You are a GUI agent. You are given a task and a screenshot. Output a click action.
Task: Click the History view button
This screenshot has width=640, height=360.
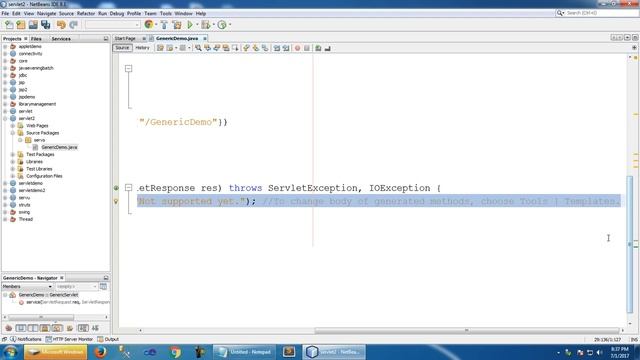[142, 48]
